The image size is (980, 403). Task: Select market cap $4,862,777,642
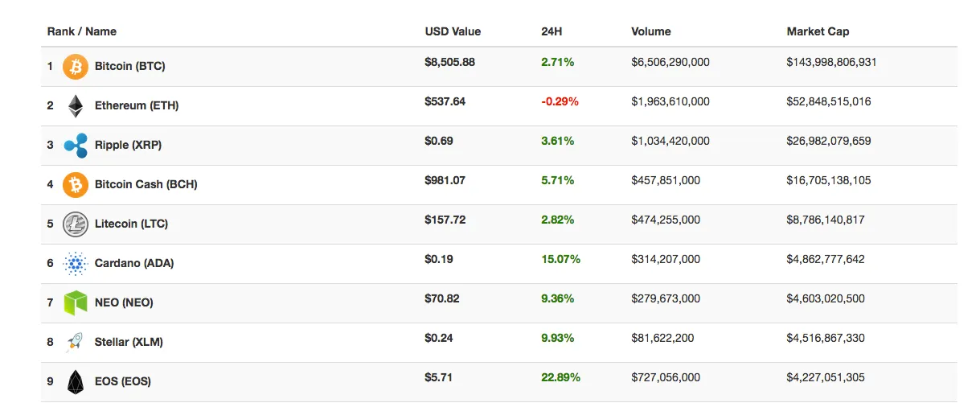(826, 259)
